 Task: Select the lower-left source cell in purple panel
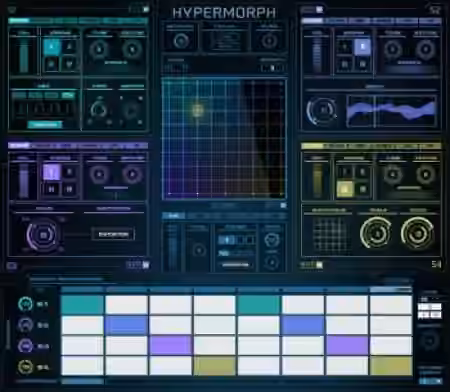click(x=52, y=189)
